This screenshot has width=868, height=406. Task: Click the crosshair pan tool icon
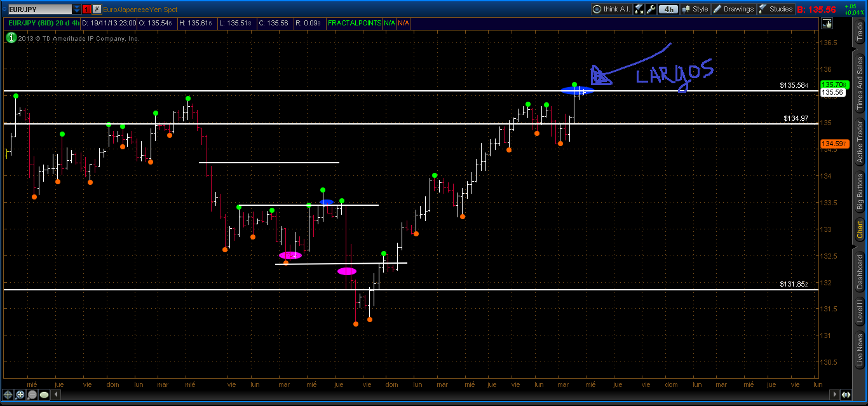9,395
